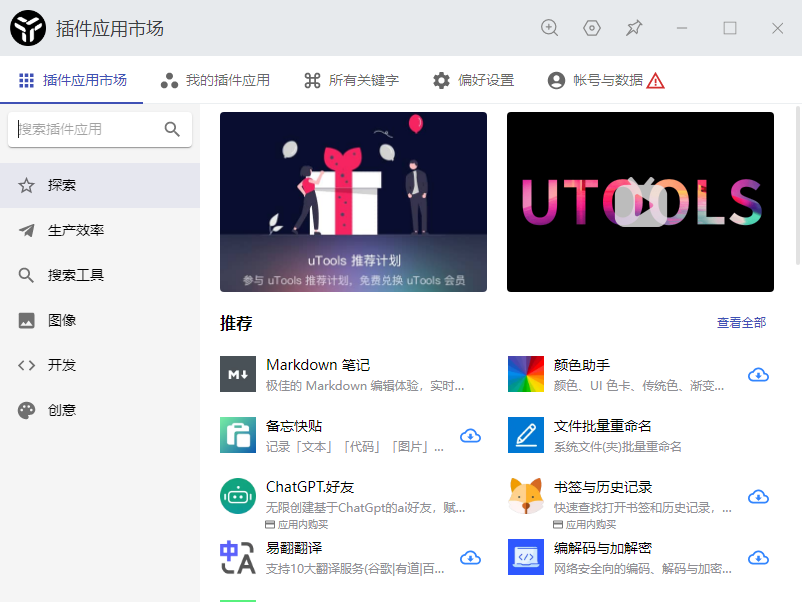Click the 书签与历史记录 fox icon
The image size is (802, 602).
click(526, 496)
